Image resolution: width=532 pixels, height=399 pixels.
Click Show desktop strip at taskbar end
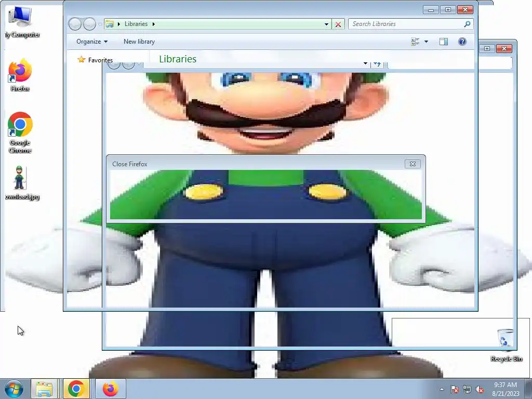coord(528,389)
